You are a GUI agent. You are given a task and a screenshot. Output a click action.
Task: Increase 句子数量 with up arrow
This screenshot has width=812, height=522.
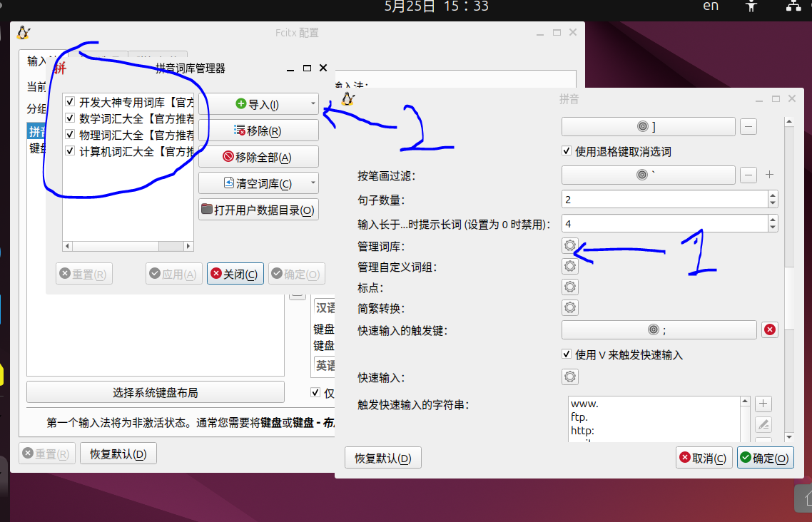(773, 195)
